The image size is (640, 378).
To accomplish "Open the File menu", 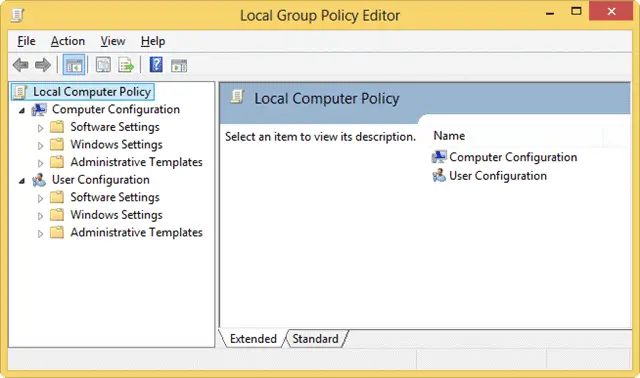I will (x=26, y=41).
